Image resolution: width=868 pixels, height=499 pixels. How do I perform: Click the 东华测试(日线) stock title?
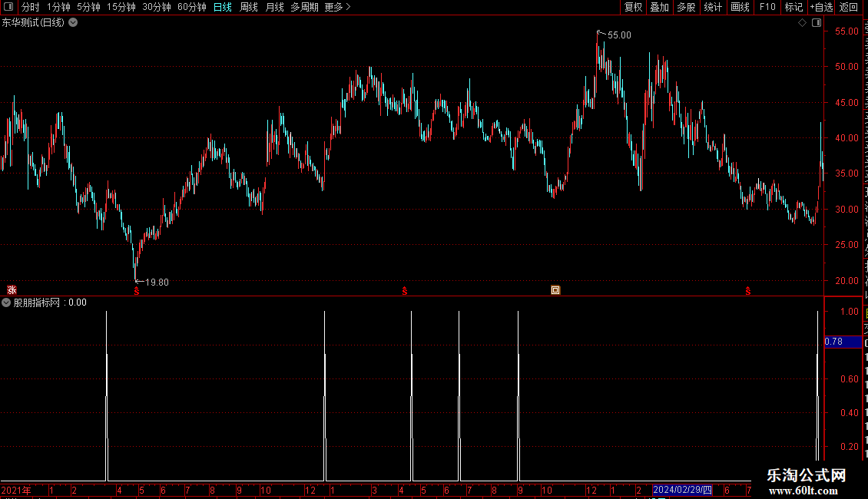click(33, 23)
